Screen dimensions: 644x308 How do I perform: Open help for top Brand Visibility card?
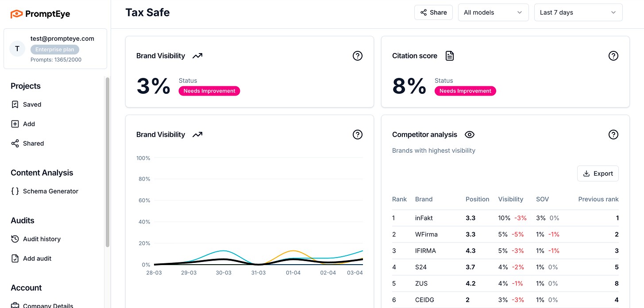click(x=358, y=56)
